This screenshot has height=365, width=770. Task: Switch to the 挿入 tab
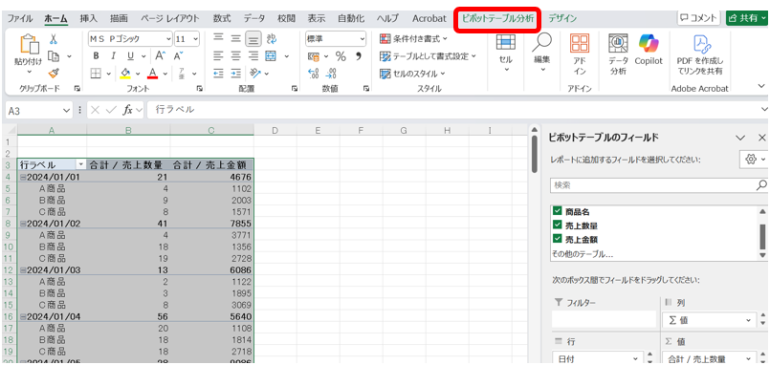pyautogui.click(x=89, y=19)
